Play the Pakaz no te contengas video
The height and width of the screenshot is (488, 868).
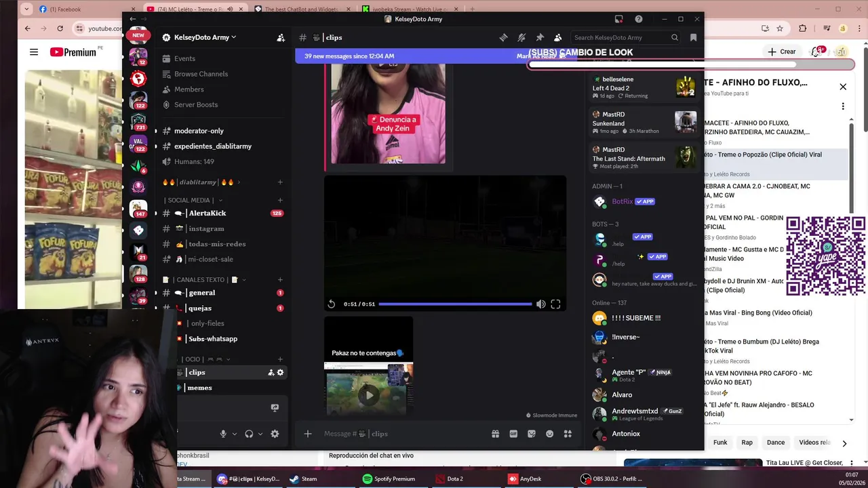tap(368, 394)
